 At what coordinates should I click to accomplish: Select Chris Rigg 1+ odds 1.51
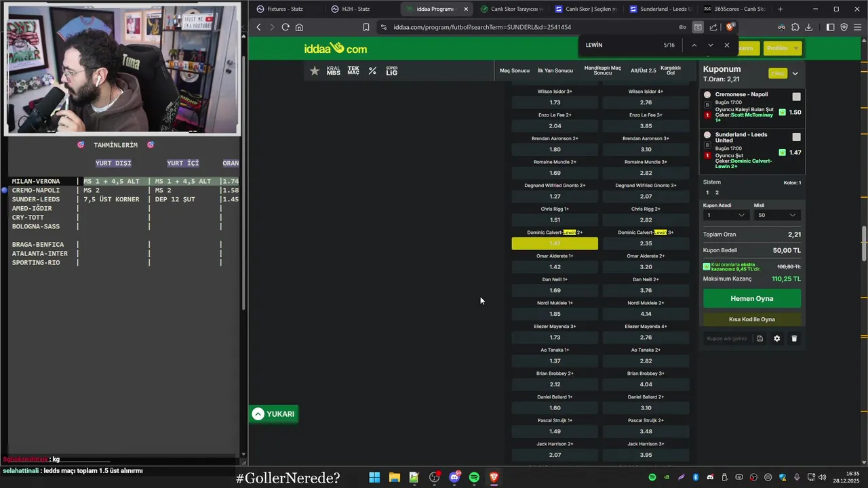[x=555, y=220]
